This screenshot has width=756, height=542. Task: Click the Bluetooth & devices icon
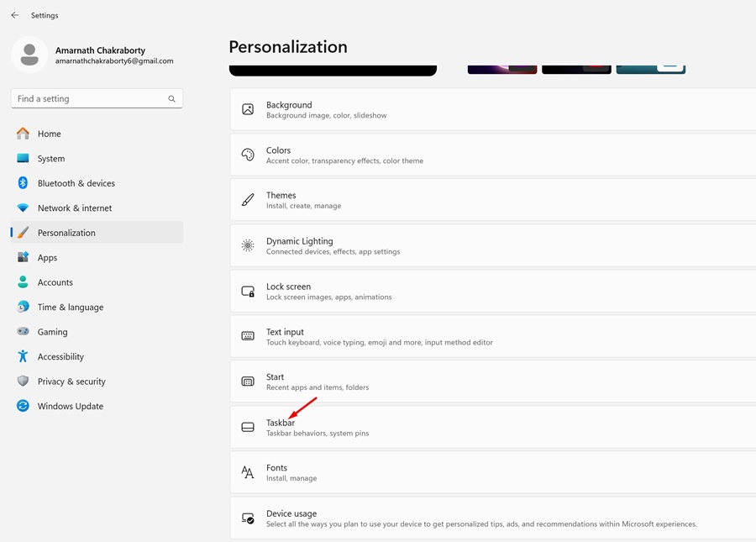click(23, 182)
